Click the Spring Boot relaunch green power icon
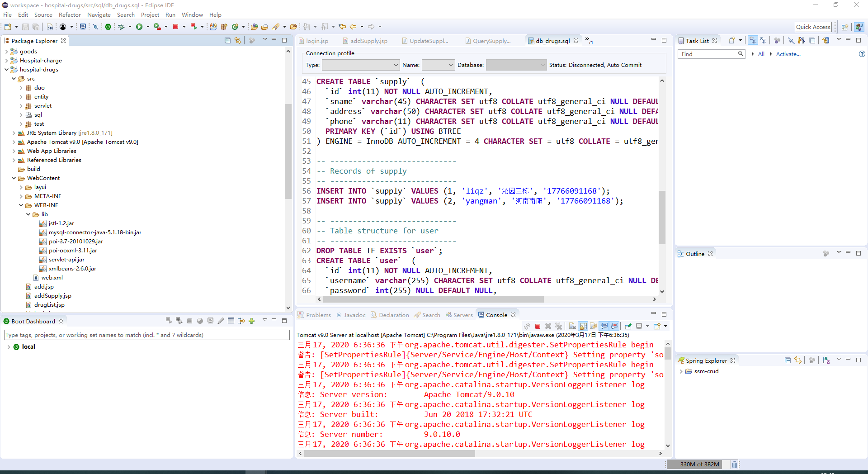Image resolution: width=868 pixels, height=474 pixels. tap(108, 27)
